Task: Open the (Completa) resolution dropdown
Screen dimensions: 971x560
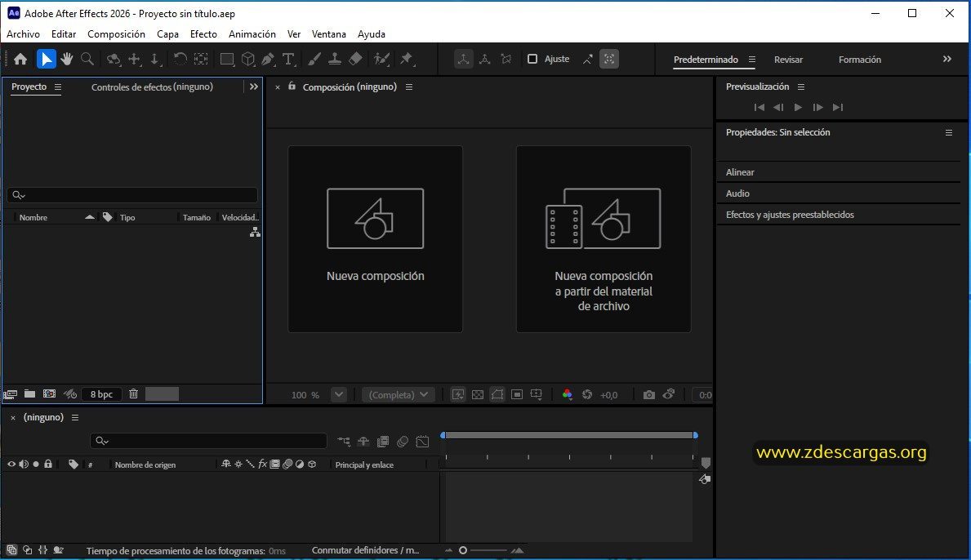Action: 399,394
